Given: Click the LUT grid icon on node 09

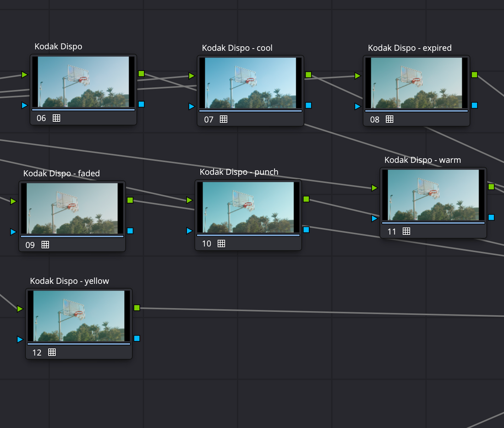Looking at the screenshot, I should click(x=45, y=244).
